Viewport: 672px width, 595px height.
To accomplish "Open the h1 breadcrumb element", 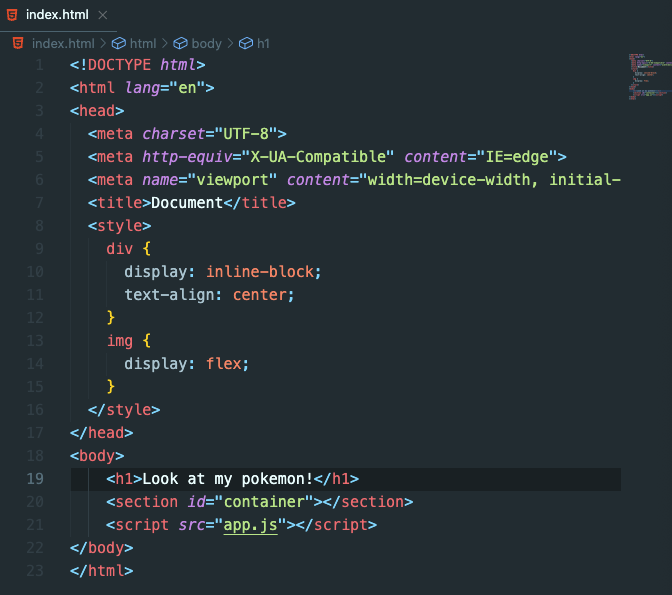I will [x=263, y=43].
